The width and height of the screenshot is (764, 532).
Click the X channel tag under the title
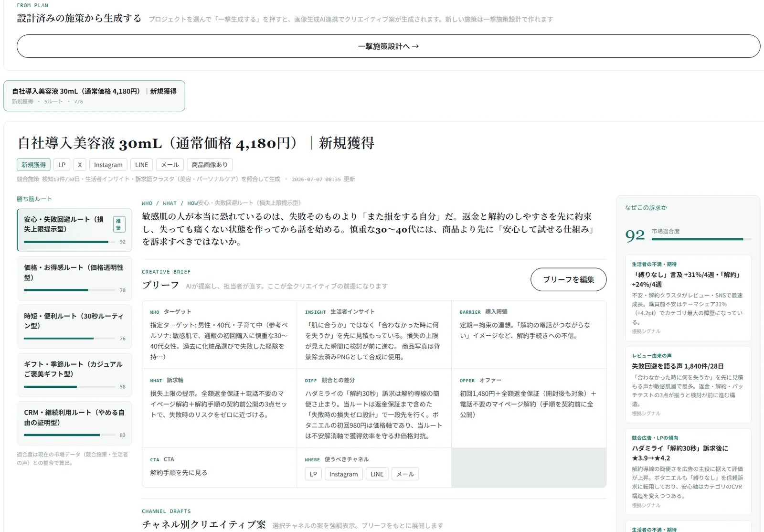pos(80,165)
